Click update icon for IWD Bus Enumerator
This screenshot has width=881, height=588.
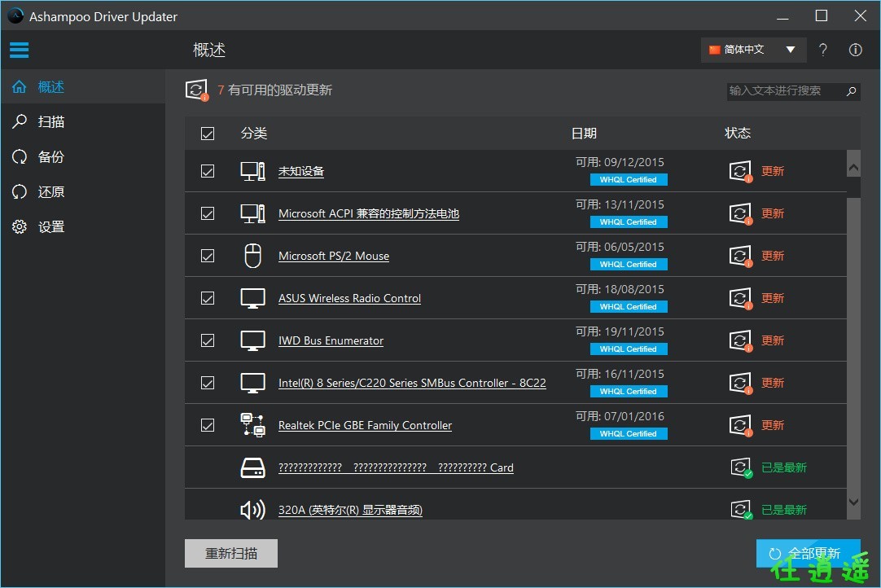[x=740, y=340]
